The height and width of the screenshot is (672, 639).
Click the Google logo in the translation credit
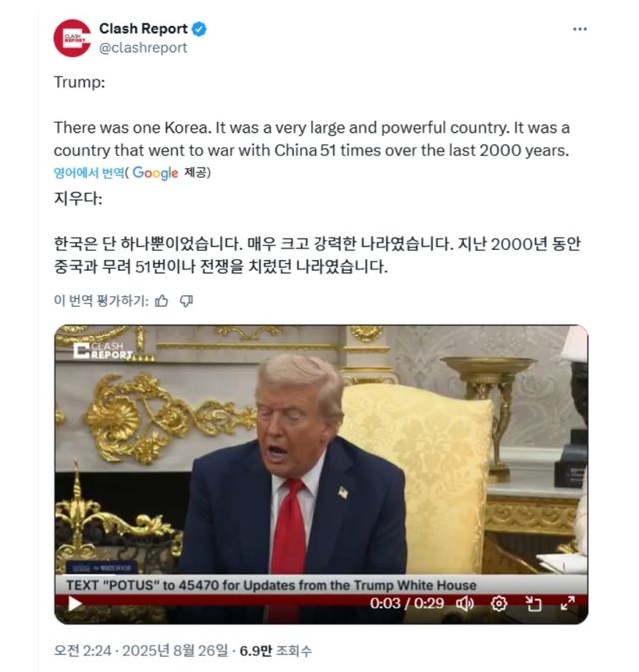pyautogui.click(x=155, y=173)
